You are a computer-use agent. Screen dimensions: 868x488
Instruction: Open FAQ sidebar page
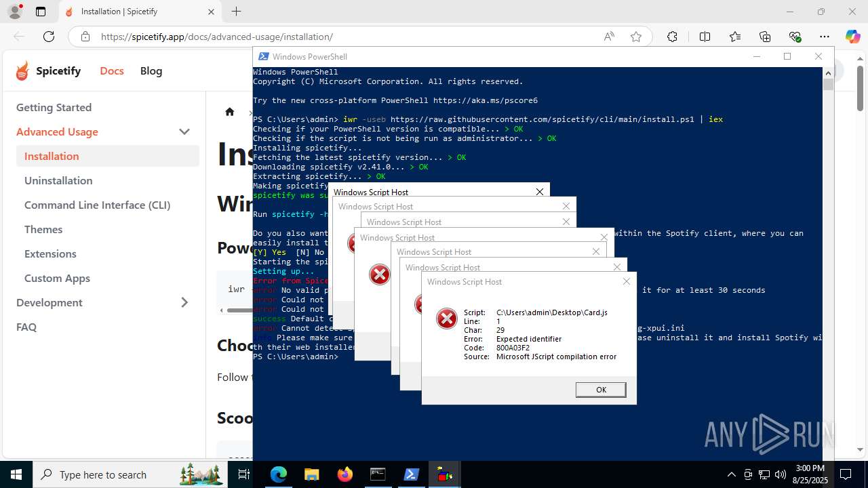pyautogui.click(x=26, y=327)
